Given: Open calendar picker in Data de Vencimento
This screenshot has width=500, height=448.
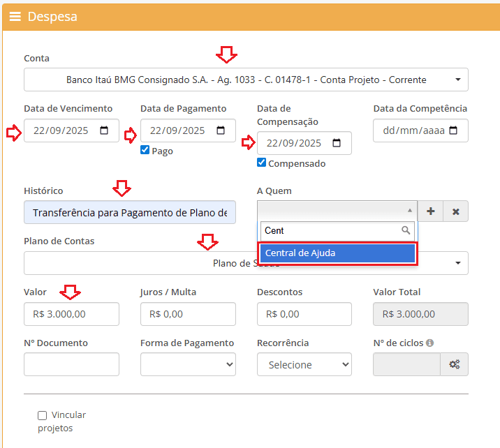Looking at the screenshot, I should [x=105, y=130].
